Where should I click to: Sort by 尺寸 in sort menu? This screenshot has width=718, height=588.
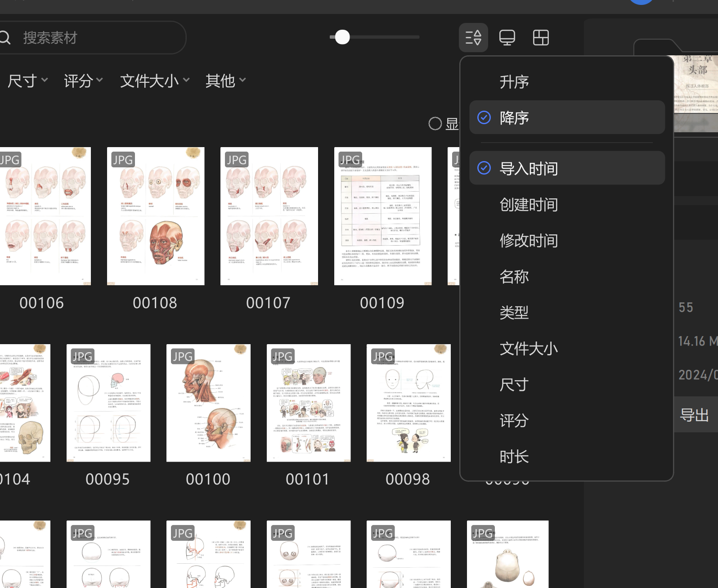tap(567, 385)
